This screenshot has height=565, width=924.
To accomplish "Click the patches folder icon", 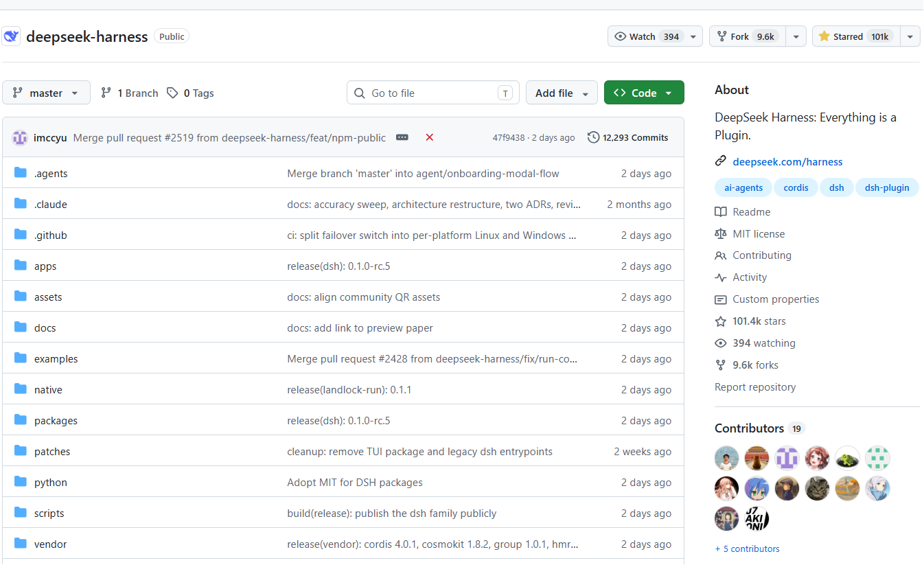I will (x=21, y=451).
